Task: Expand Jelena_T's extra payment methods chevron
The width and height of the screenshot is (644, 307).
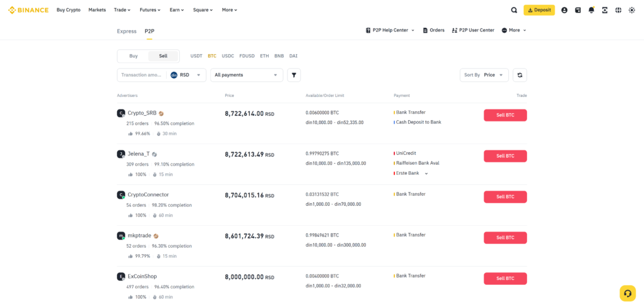Action: tap(426, 174)
